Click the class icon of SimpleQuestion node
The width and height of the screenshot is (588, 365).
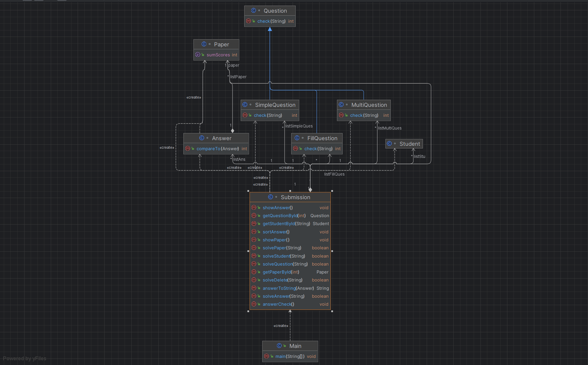[x=245, y=105]
